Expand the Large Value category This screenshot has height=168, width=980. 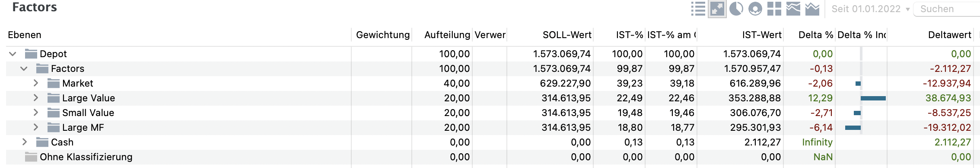(x=35, y=98)
